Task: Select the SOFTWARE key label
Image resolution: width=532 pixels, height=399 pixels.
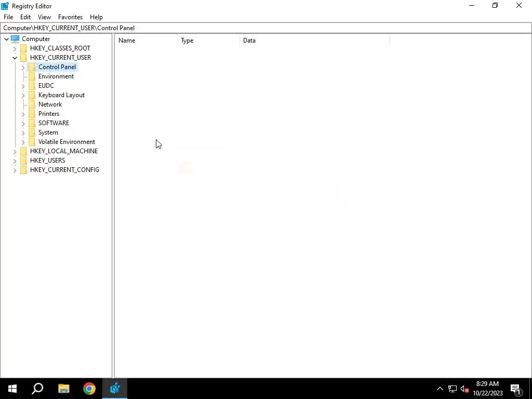Action: tap(54, 123)
